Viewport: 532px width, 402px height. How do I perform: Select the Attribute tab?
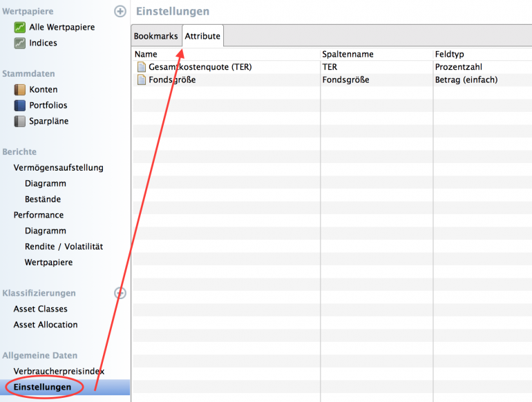pos(202,36)
